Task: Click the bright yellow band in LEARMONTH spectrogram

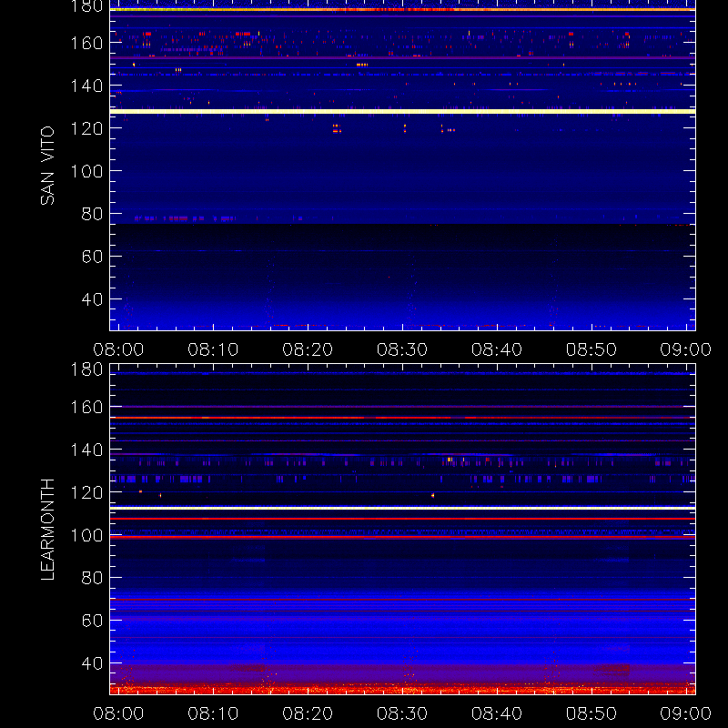Action: pos(402,509)
